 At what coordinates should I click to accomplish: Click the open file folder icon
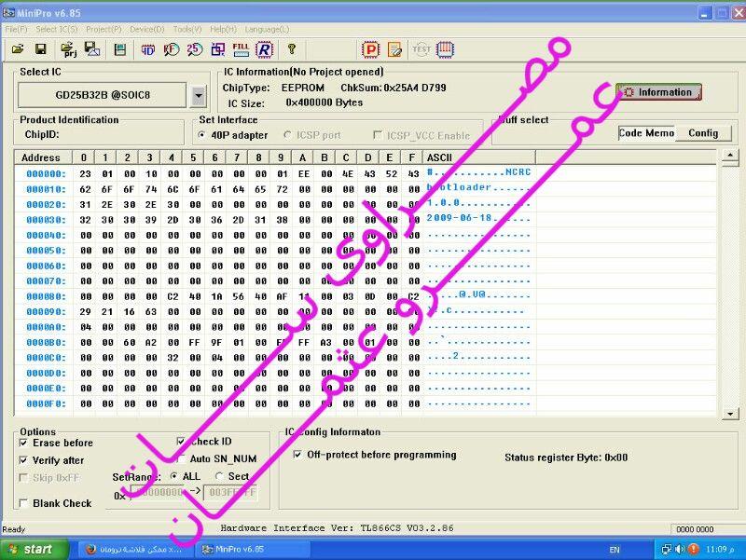18,49
